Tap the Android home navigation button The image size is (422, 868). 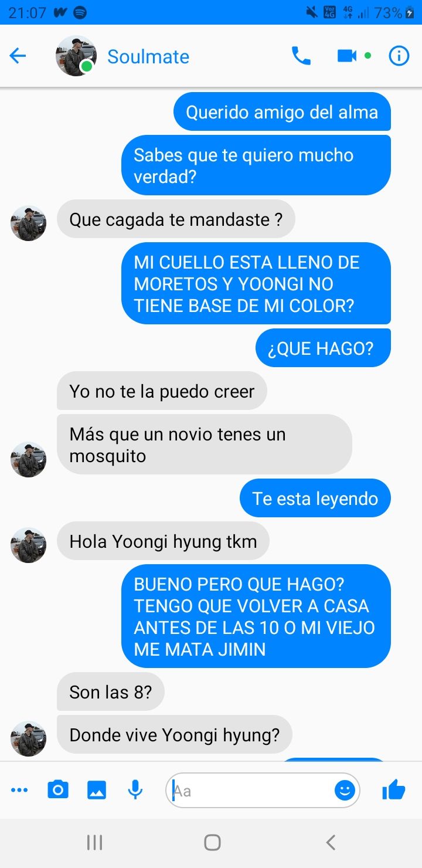click(212, 843)
